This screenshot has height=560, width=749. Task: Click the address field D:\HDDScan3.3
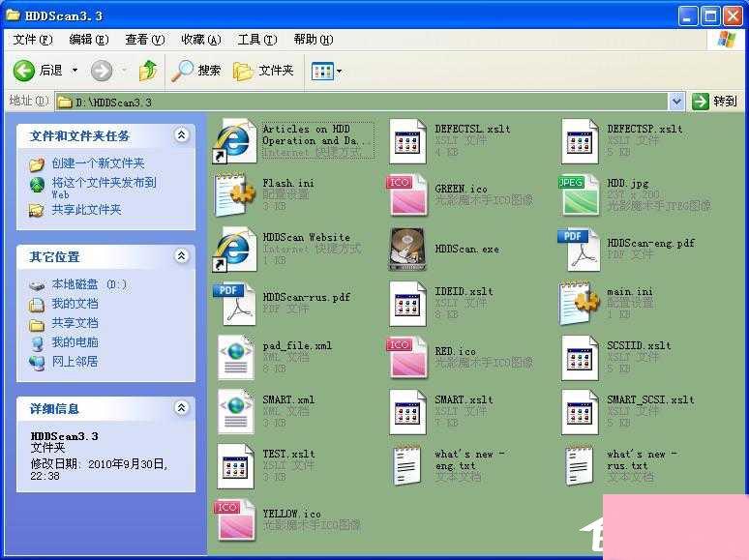pos(362,102)
